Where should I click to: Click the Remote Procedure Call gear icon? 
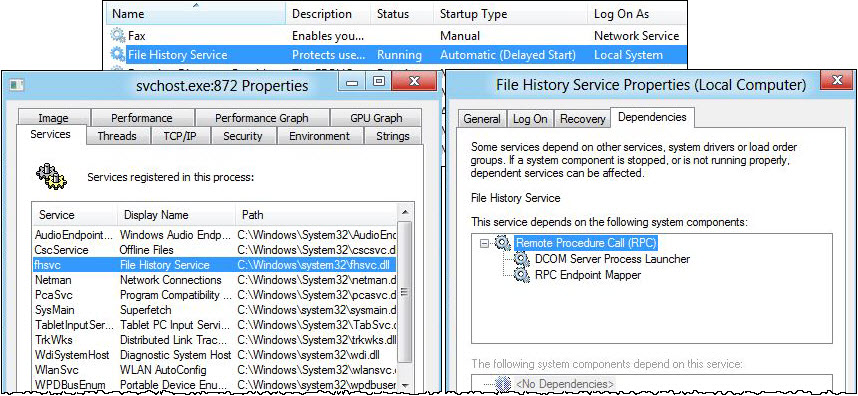coord(503,243)
